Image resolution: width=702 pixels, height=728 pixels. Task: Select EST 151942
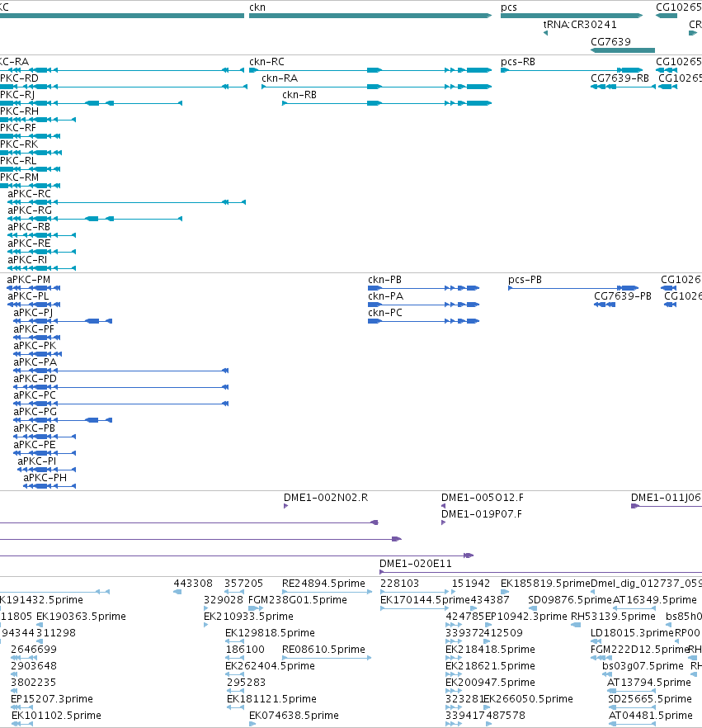click(x=455, y=592)
